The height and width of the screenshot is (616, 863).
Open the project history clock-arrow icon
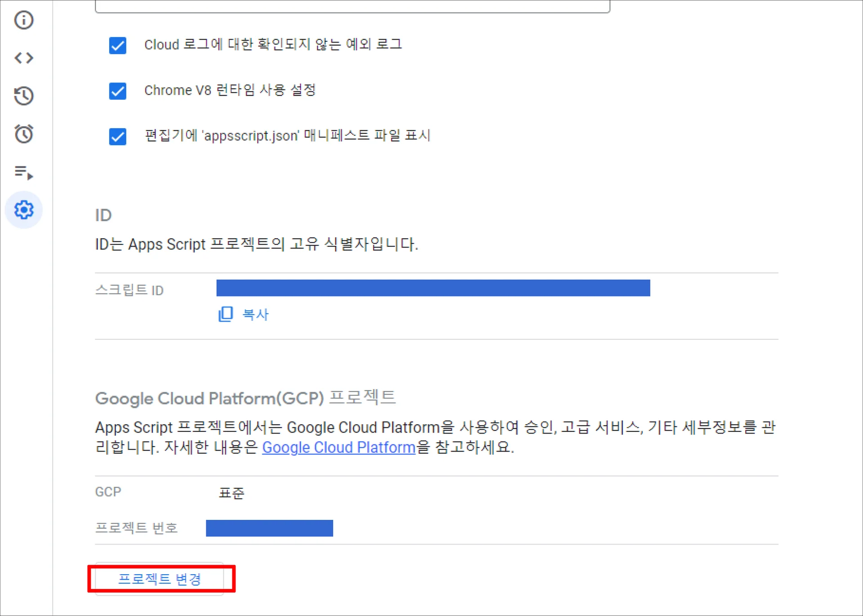[24, 96]
